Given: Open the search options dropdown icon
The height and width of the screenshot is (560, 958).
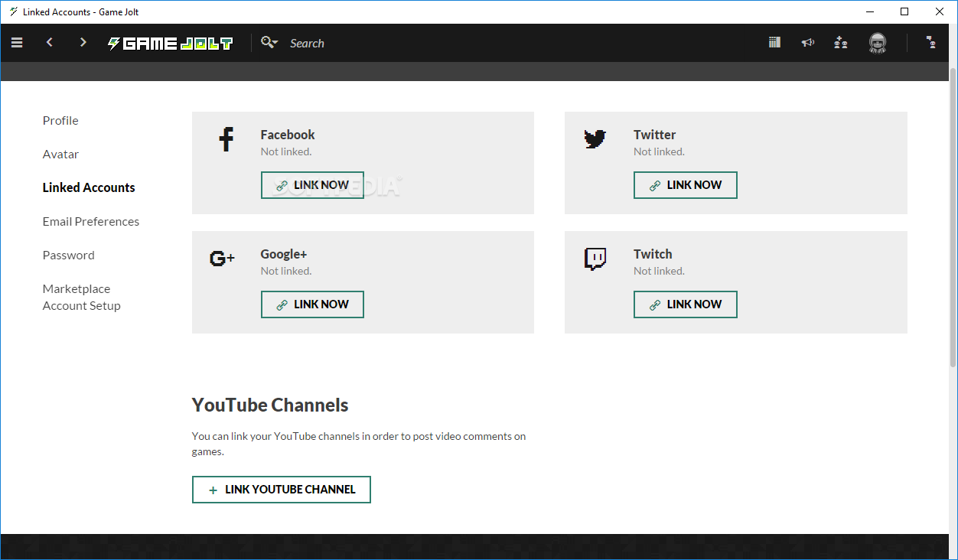Looking at the screenshot, I should click(x=269, y=43).
